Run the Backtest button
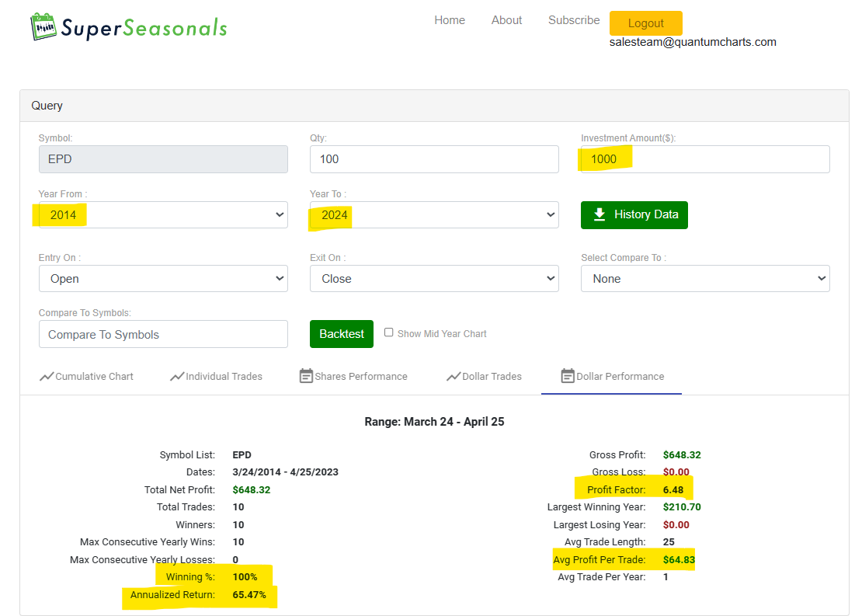The height and width of the screenshot is (616, 855). pyautogui.click(x=342, y=334)
